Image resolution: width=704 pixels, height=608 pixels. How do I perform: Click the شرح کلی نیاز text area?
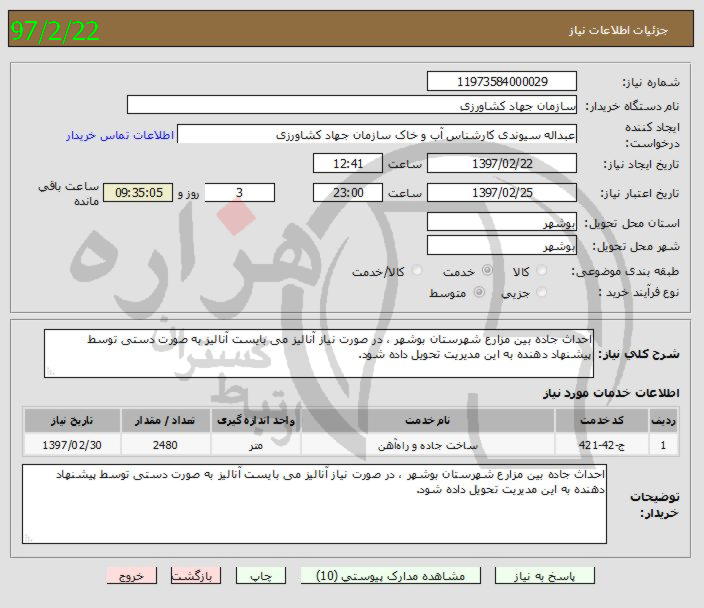(x=319, y=353)
